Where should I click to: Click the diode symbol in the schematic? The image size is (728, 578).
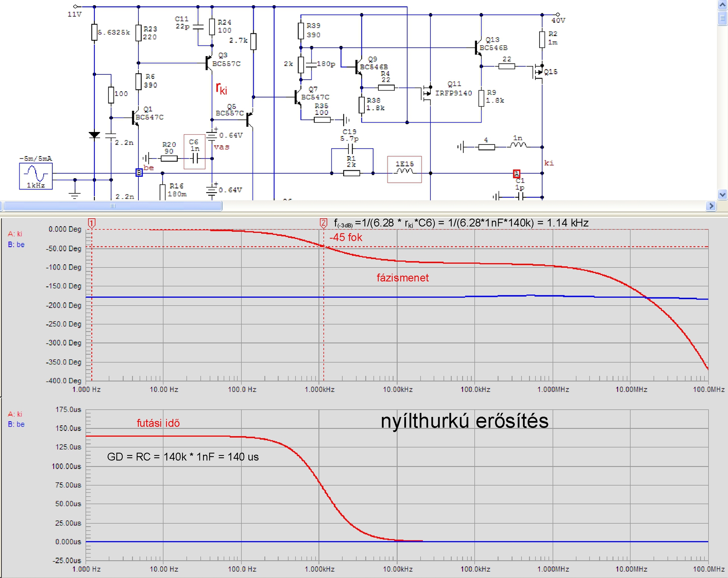click(x=94, y=135)
